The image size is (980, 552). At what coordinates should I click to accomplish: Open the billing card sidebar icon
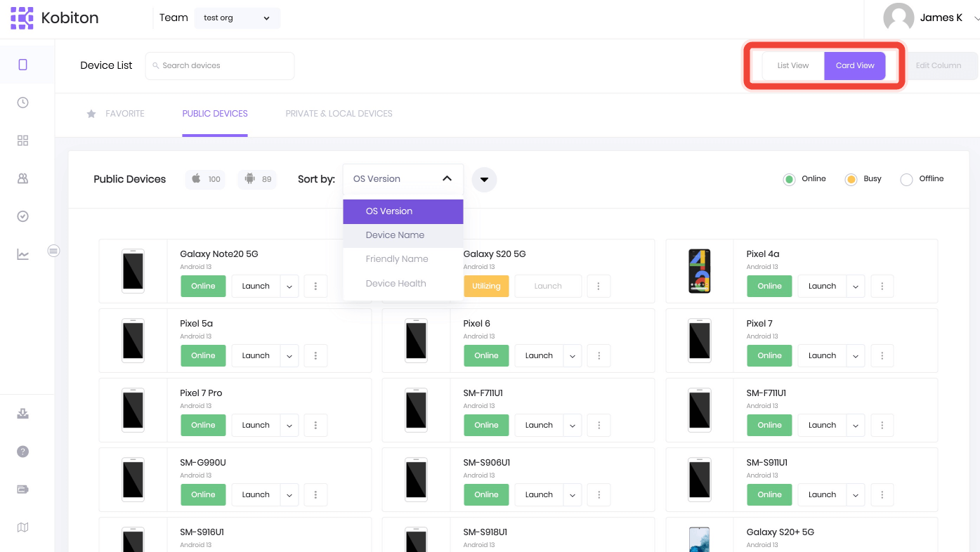tap(22, 489)
